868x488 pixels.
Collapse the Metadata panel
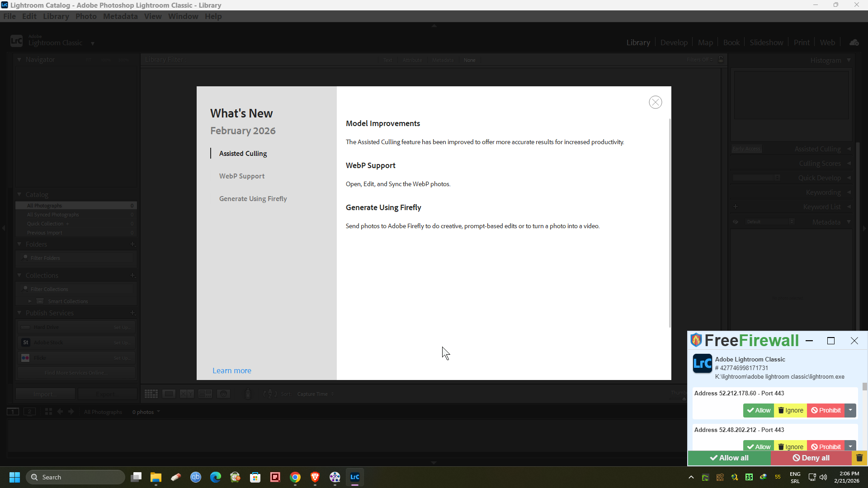849,222
